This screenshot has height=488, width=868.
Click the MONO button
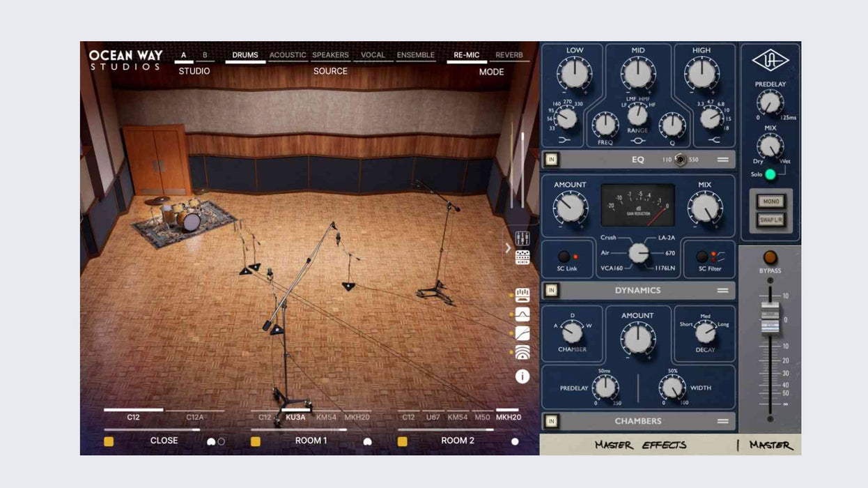(x=770, y=202)
